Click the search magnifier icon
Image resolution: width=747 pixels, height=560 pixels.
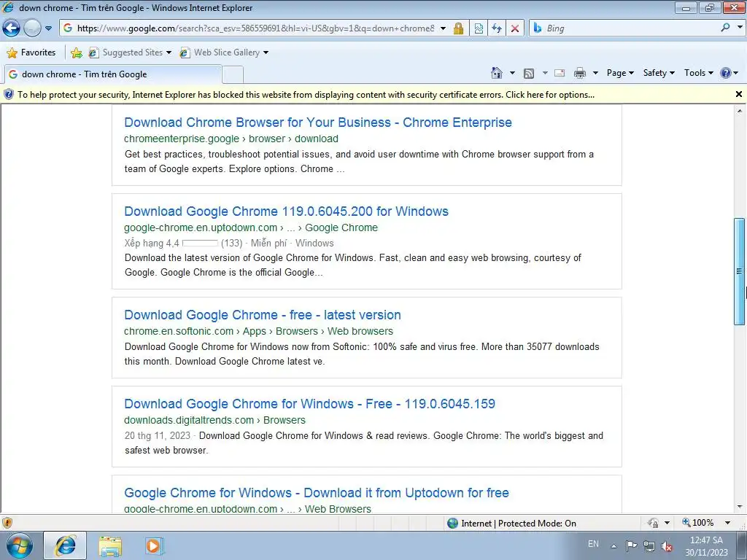[x=725, y=28]
